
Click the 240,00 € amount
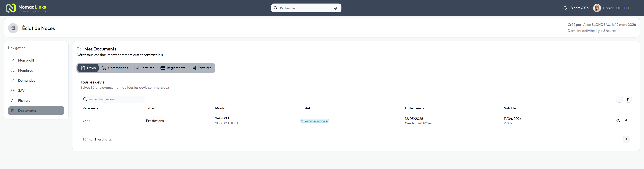pos(223,118)
